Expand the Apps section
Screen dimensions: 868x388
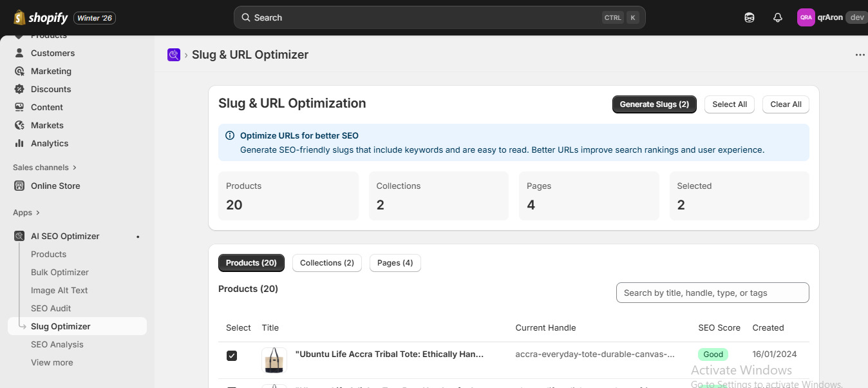(26, 212)
